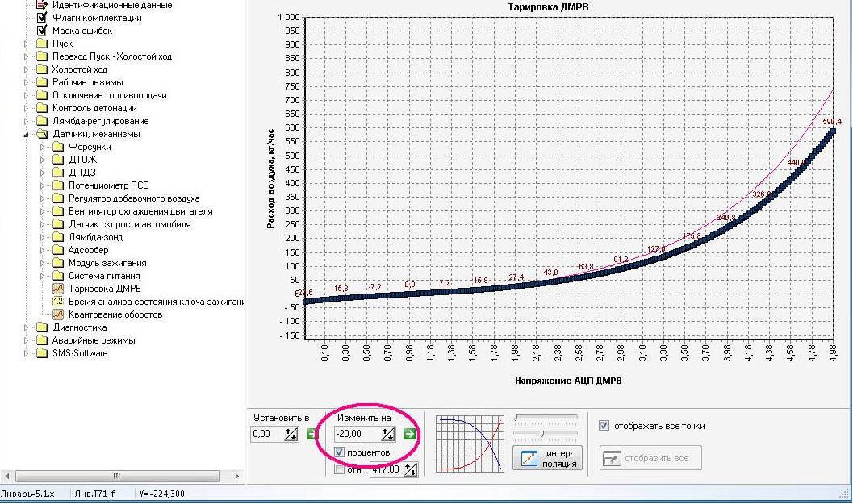
Task: Click the '12' icon for 'Время анализа состояния ключа'
Action: tap(58, 302)
